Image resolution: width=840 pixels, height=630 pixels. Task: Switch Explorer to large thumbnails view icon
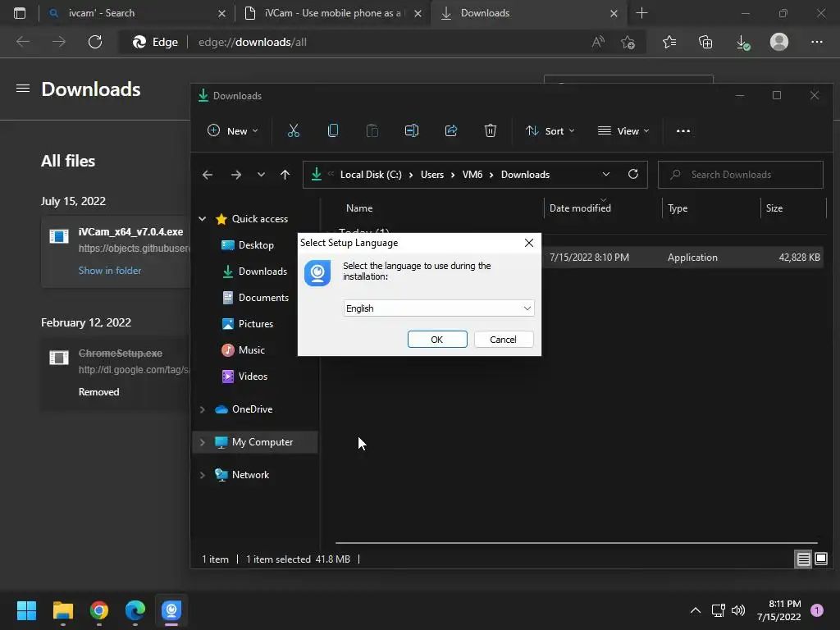pos(820,559)
